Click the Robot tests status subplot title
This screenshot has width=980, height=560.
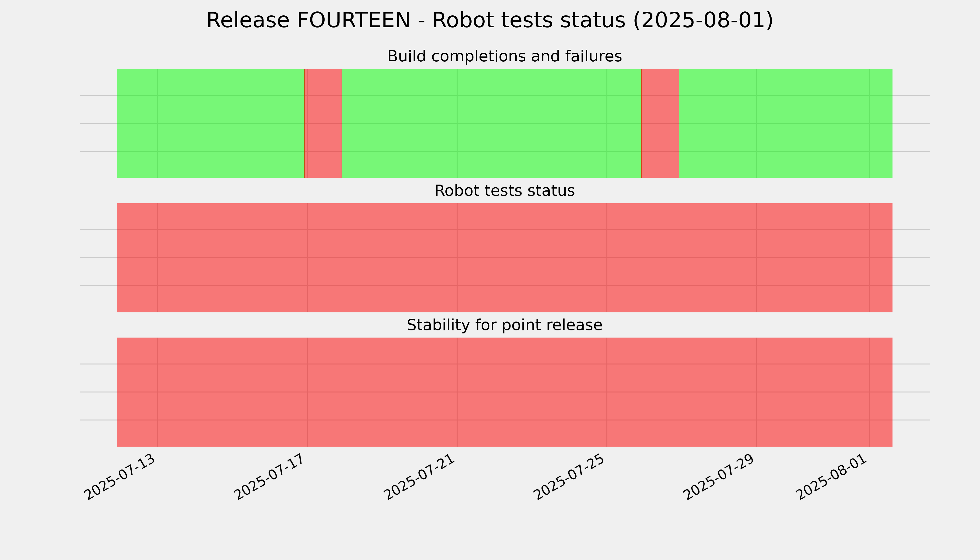504,191
